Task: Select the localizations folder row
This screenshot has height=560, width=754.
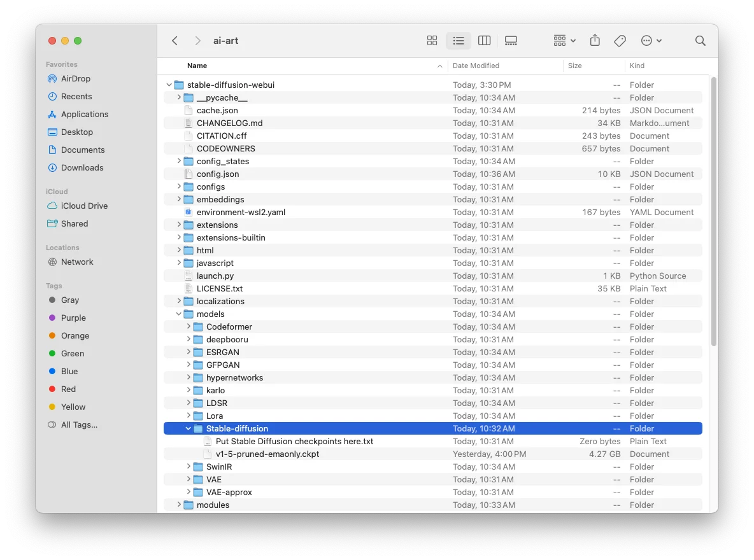Action: coord(433,302)
